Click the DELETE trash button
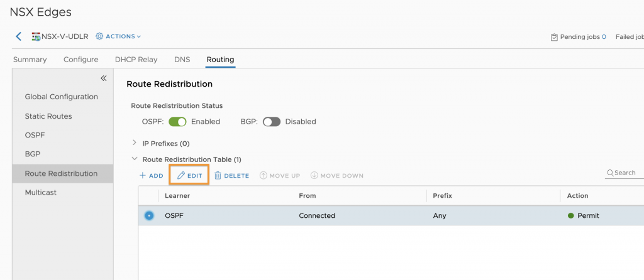 (231, 175)
